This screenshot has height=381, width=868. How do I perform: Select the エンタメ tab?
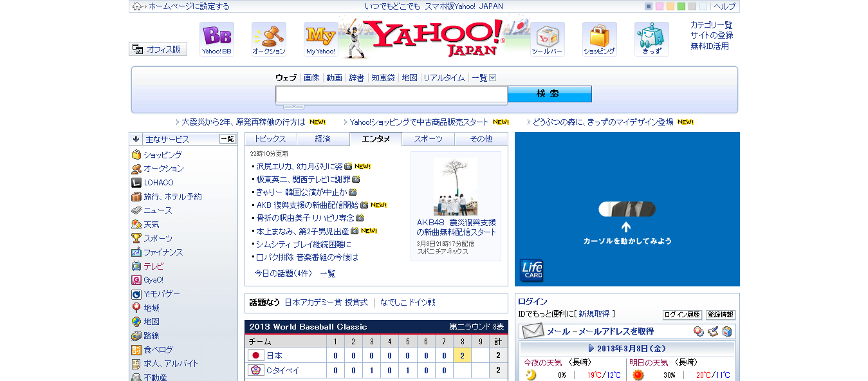(x=376, y=139)
